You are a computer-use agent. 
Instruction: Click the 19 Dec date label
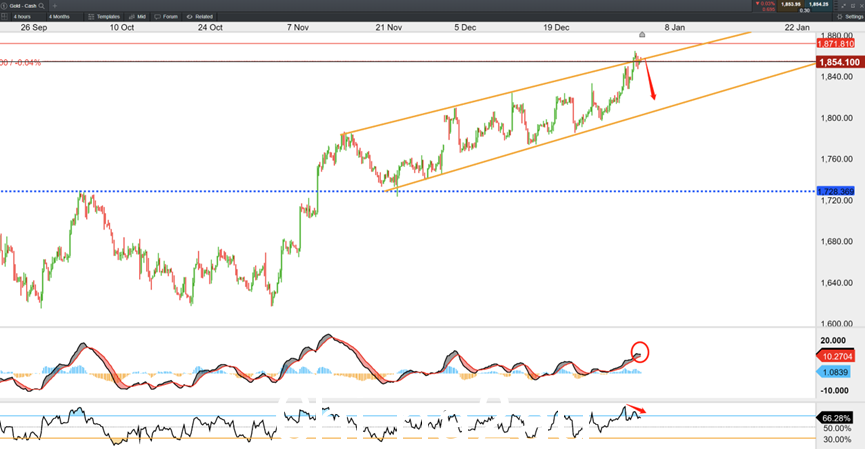point(556,27)
